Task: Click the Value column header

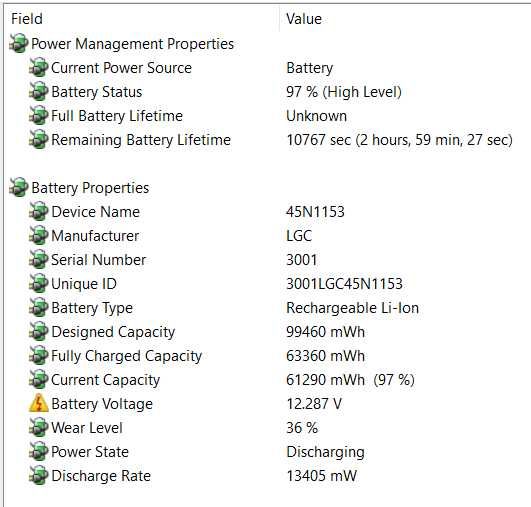Action: [304, 19]
